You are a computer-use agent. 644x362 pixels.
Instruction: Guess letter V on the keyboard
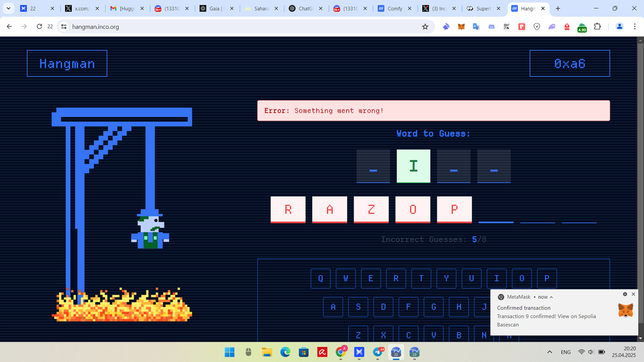coord(434,335)
